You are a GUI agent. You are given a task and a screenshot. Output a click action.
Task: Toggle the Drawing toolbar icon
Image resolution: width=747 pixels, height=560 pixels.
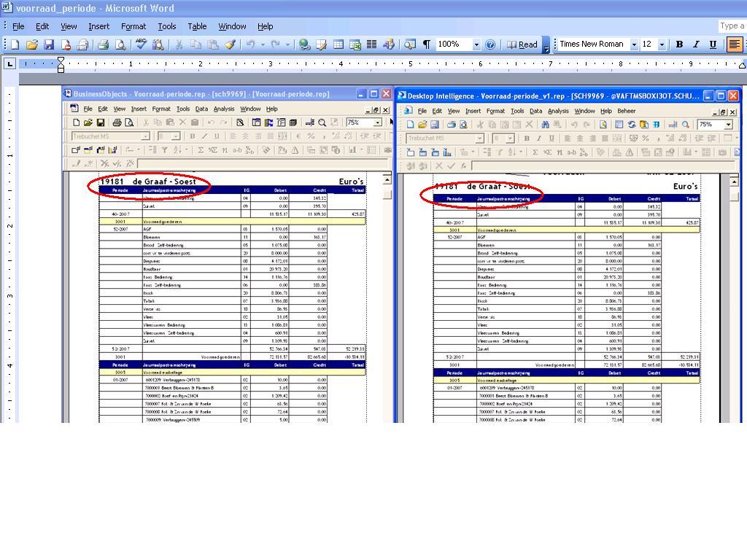coord(389,44)
